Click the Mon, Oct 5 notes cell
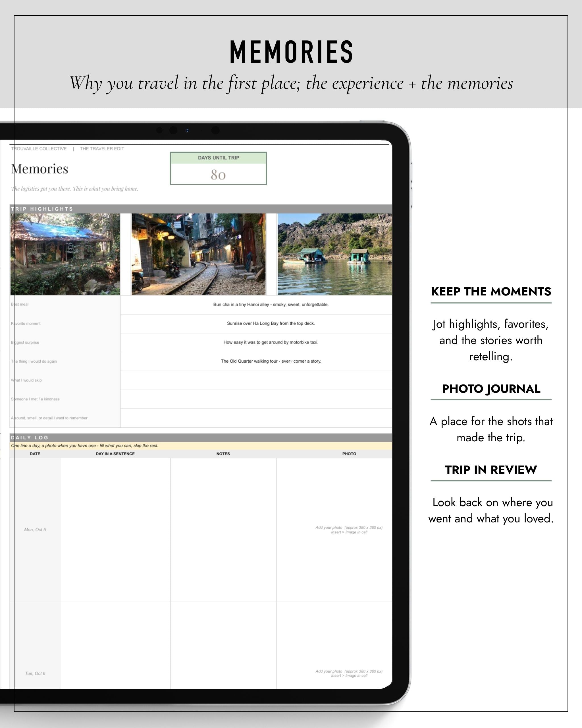 223,530
